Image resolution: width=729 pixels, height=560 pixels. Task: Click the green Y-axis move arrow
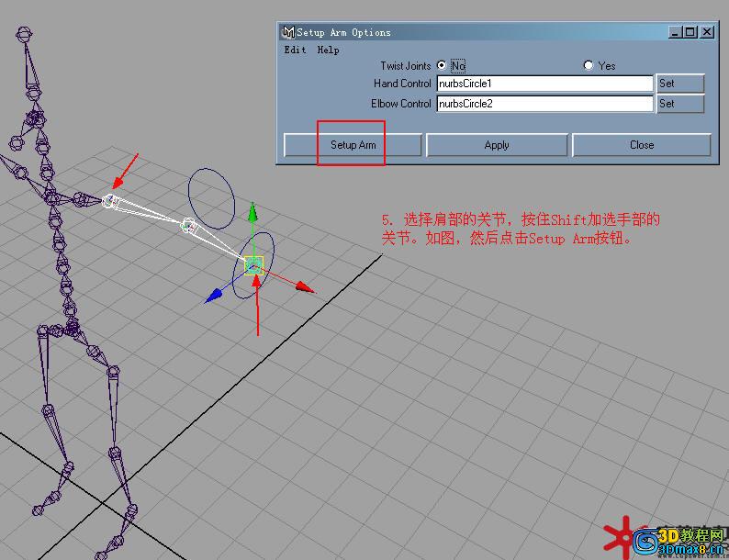[252, 213]
